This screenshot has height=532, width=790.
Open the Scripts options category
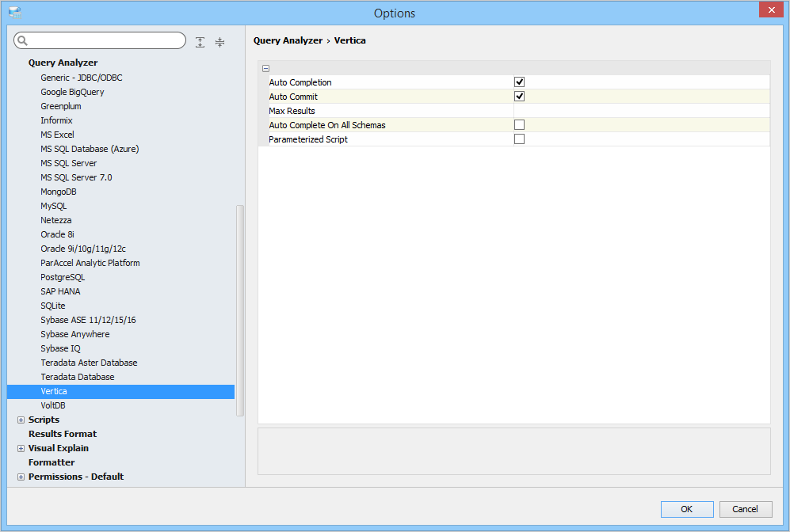click(x=44, y=420)
